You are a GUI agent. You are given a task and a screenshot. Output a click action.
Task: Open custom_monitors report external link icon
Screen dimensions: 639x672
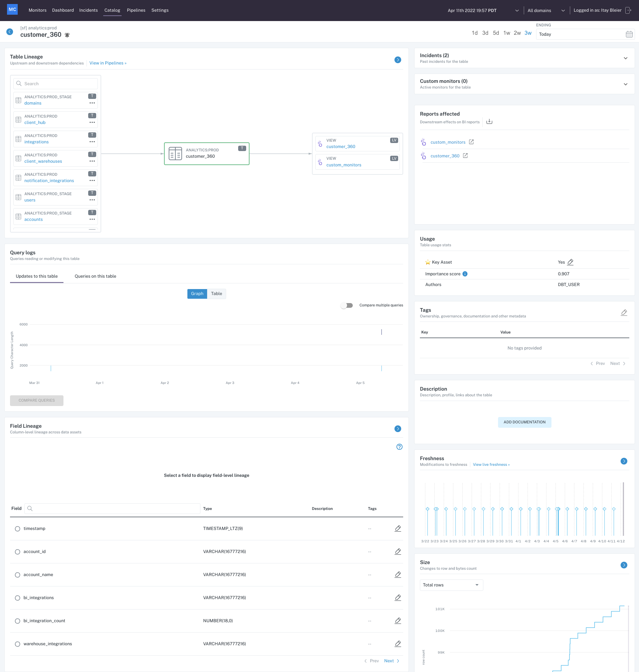471,142
